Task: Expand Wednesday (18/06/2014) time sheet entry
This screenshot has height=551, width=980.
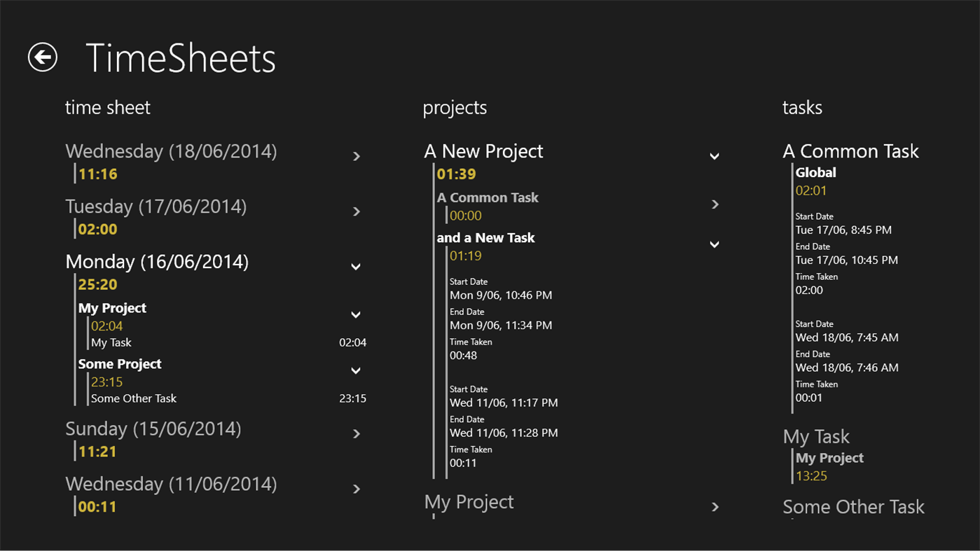Action: tap(357, 157)
